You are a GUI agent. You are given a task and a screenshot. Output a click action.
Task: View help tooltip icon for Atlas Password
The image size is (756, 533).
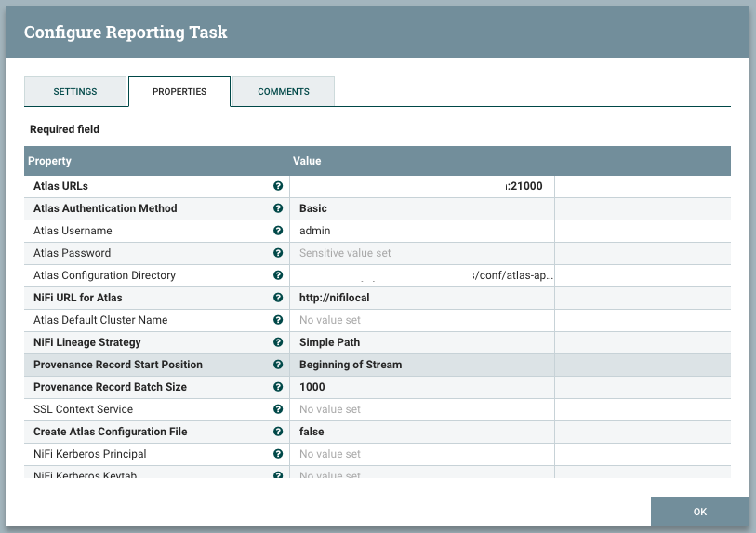point(278,253)
